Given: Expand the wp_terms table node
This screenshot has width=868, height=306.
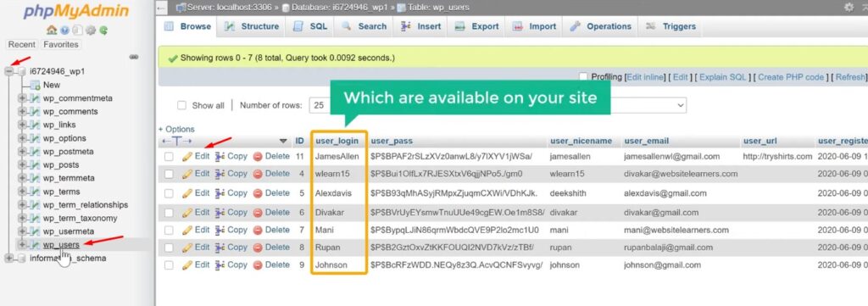Looking at the screenshot, I should (x=22, y=192).
